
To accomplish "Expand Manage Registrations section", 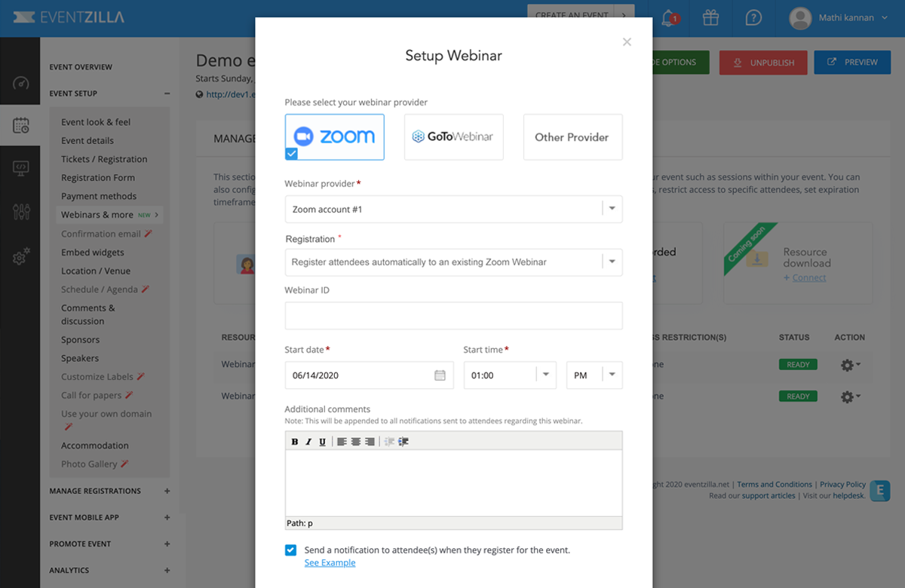I will tap(167, 491).
